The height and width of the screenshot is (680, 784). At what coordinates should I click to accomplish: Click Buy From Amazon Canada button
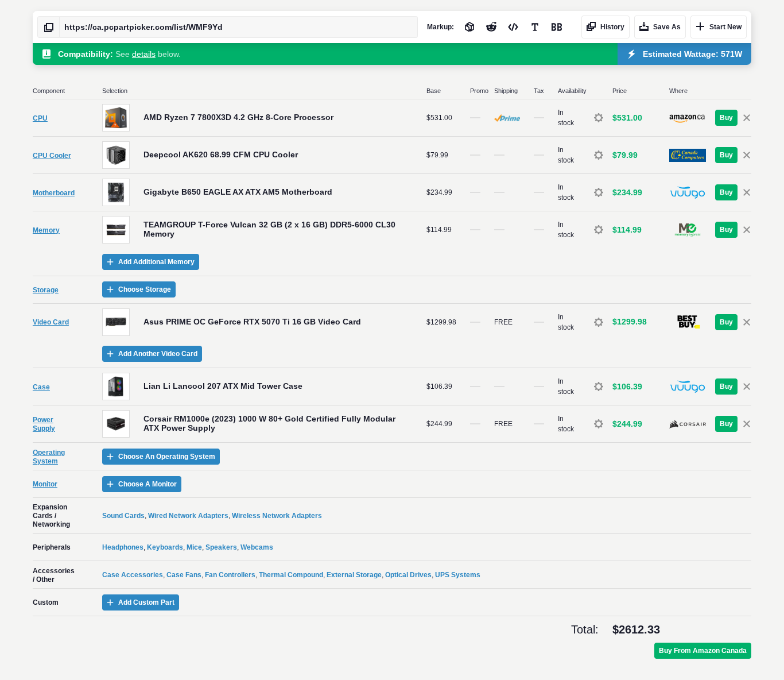(703, 651)
